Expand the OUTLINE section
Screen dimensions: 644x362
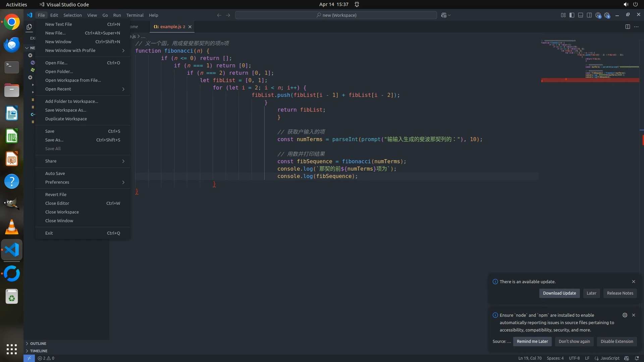38,344
